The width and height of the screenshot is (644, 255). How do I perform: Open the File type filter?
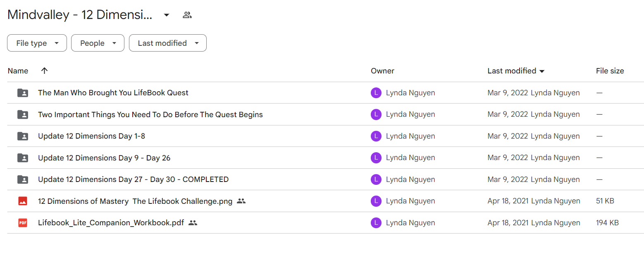coord(37,43)
